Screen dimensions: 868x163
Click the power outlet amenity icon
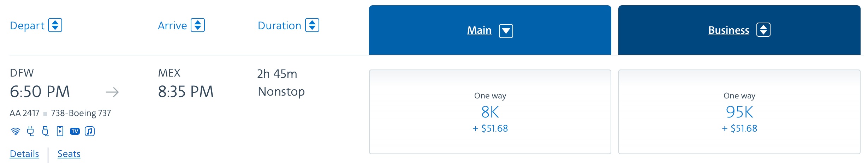coord(31,131)
